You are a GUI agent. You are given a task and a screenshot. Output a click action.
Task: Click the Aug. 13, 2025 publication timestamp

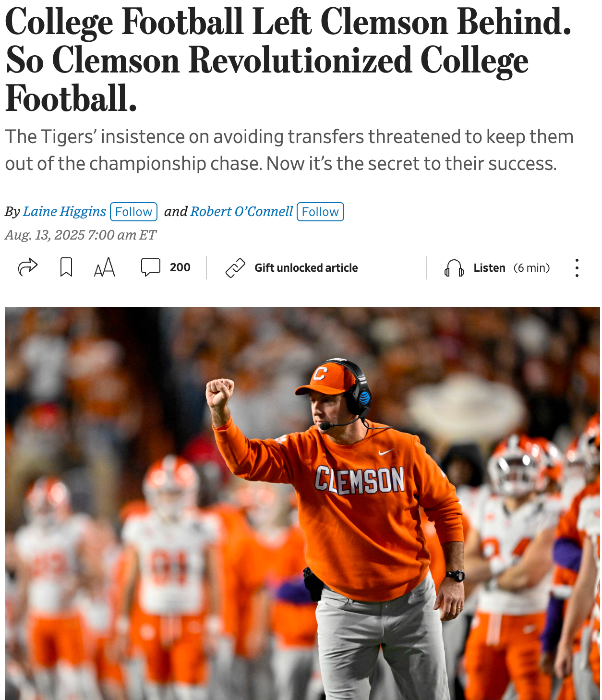click(81, 235)
